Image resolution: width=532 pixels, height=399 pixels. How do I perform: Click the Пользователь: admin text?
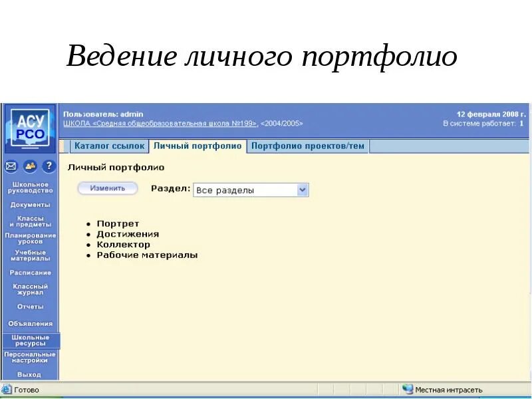pyautogui.click(x=103, y=114)
